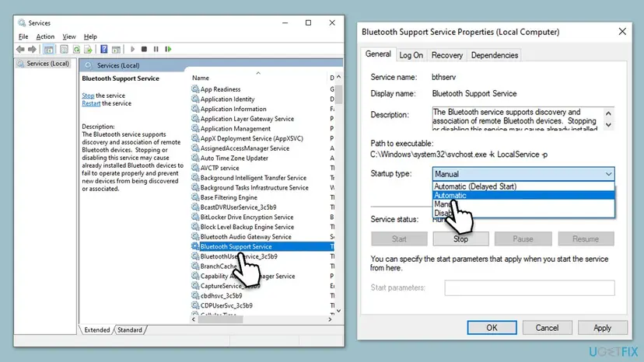Image resolution: width=644 pixels, height=362 pixels.
Task: Open the Action menu
Action: [45, 37]
